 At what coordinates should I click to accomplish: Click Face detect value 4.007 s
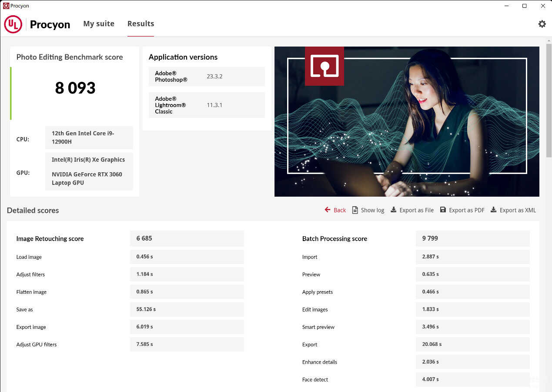pos(473,379)
